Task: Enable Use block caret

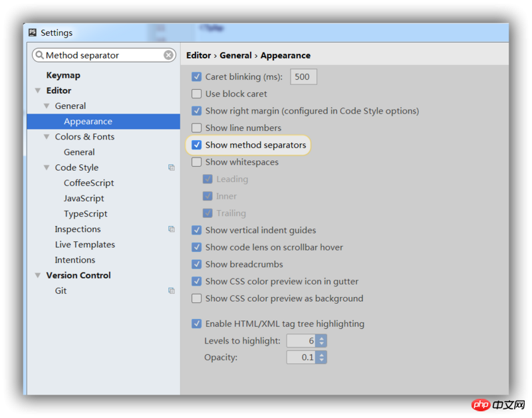Action: [x=196, y=94]
